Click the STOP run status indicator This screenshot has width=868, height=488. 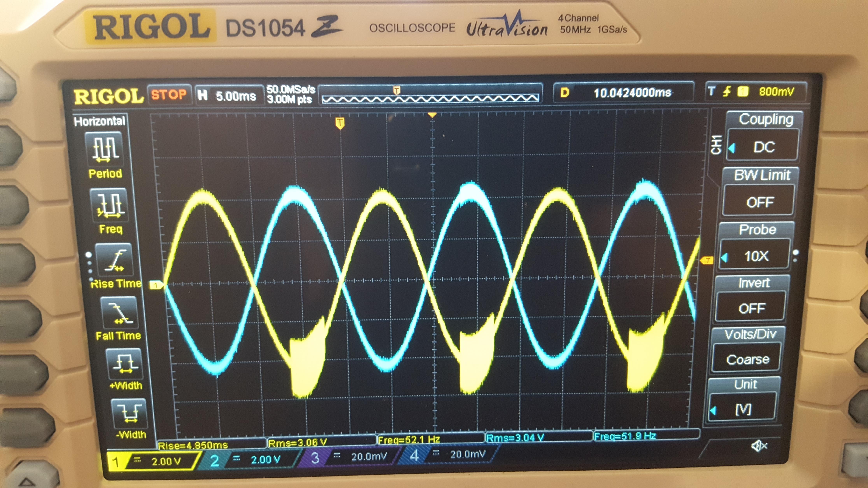pos(169,95)
